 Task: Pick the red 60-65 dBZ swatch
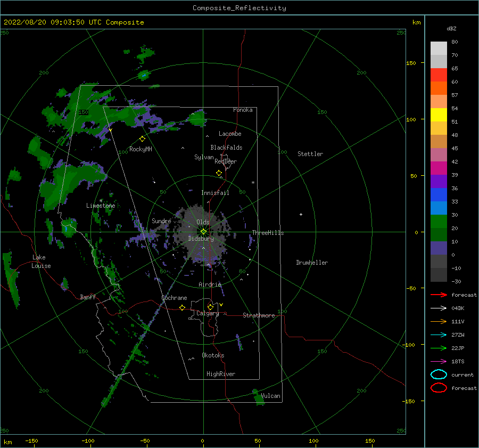click(x=439, y=75)
